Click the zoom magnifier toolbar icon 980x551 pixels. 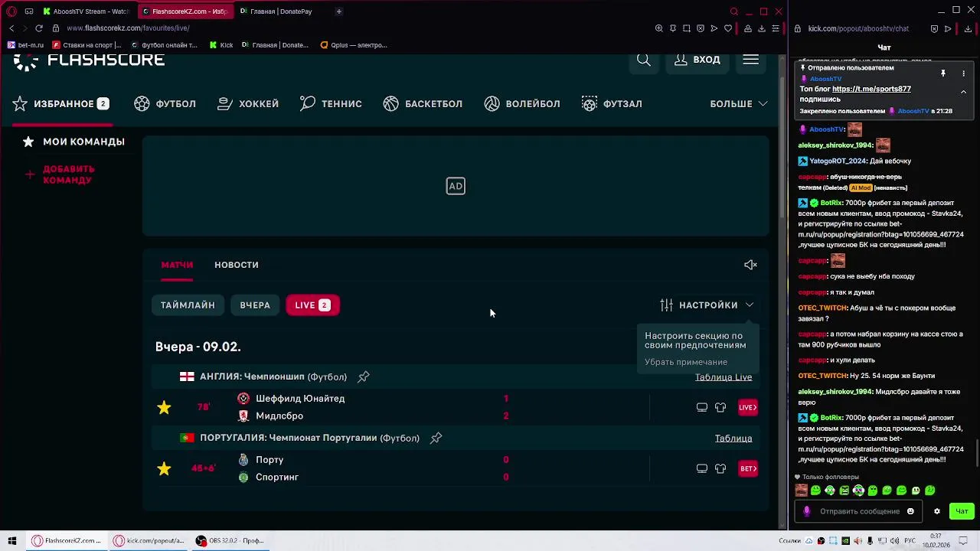[x=659, y=28]
